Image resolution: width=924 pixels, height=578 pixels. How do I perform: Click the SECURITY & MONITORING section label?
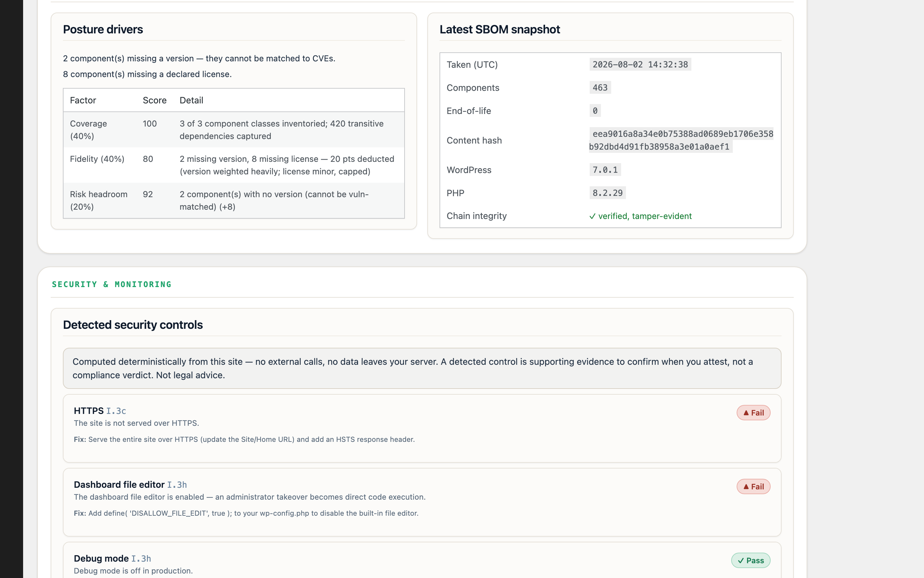click(112, 285)
